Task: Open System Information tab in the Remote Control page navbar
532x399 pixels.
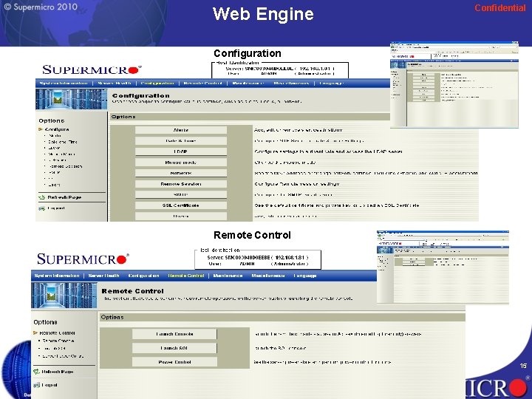Action: click(x=57, y=276)
